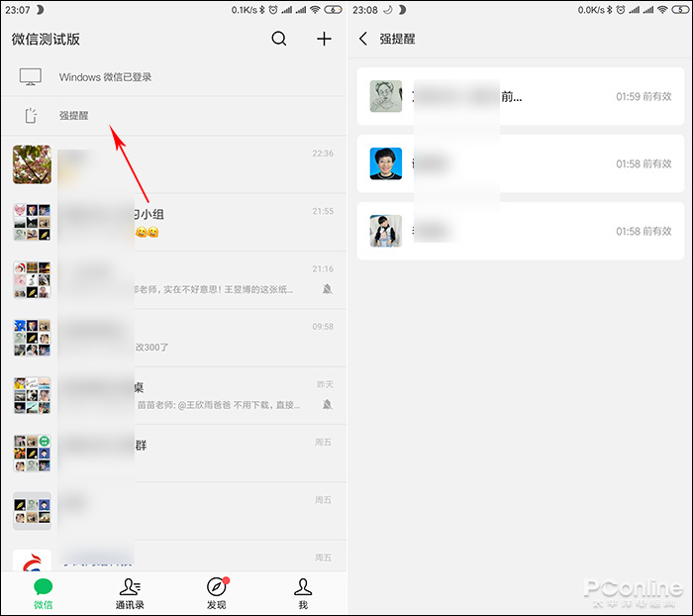693x616 pixels.
Task: Open group chat ending in 小组
Action: tap(173, 222)
